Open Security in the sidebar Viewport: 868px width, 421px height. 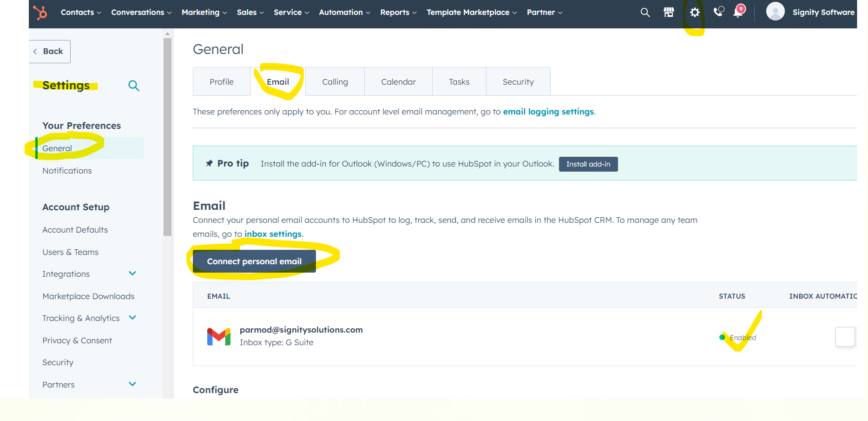[x=58, y=362]
